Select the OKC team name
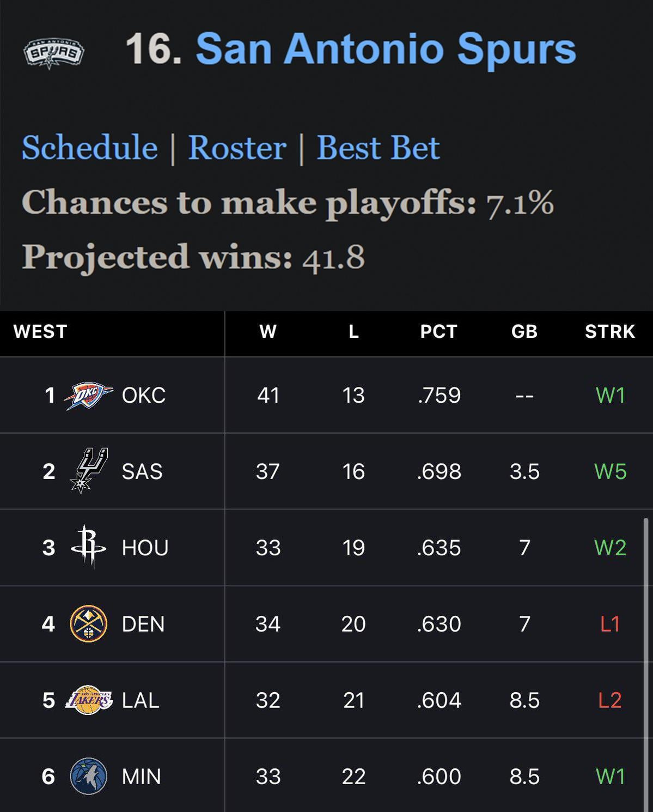 pyautogui.click(x=144, y=396)
